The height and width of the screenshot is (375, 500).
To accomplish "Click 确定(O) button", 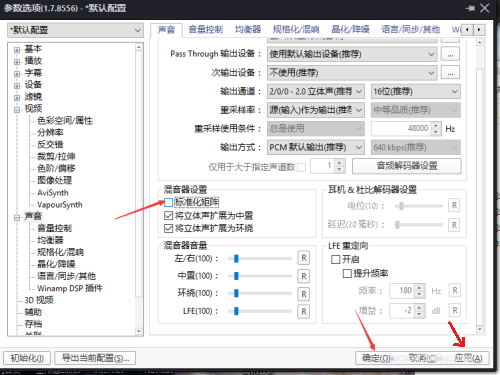I will [x=376, y=358].
